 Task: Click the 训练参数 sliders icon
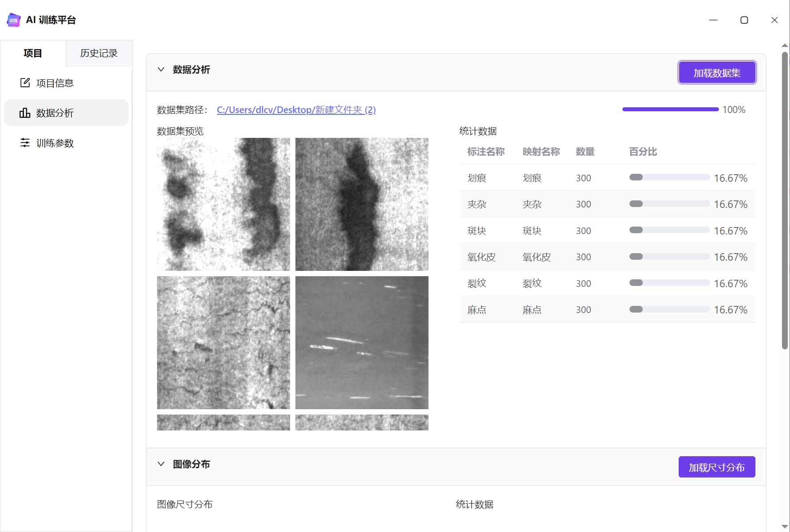[x=25, y=142]
